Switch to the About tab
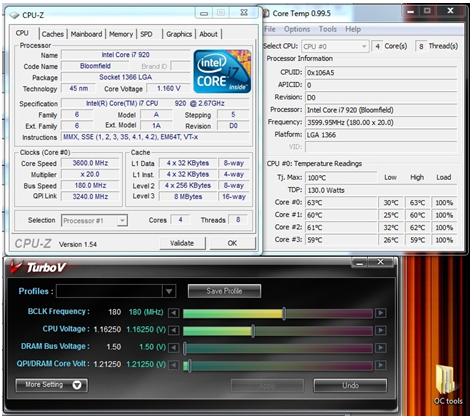 click(x=208, y=34)
